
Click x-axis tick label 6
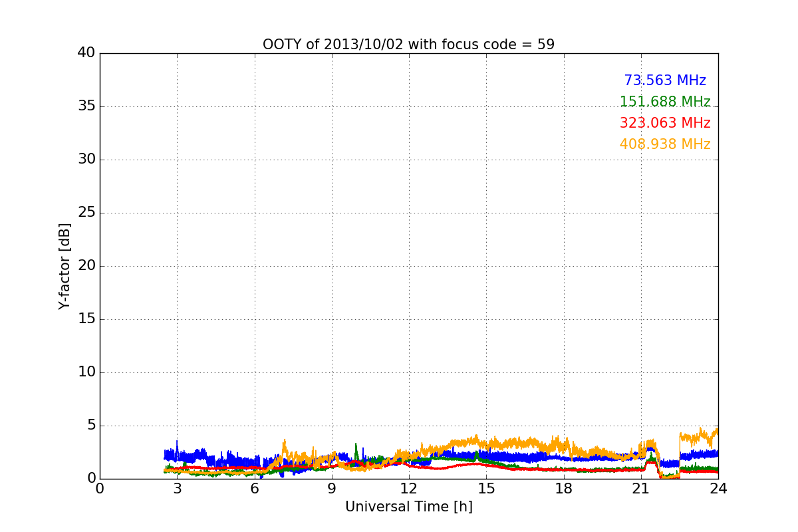254,489
